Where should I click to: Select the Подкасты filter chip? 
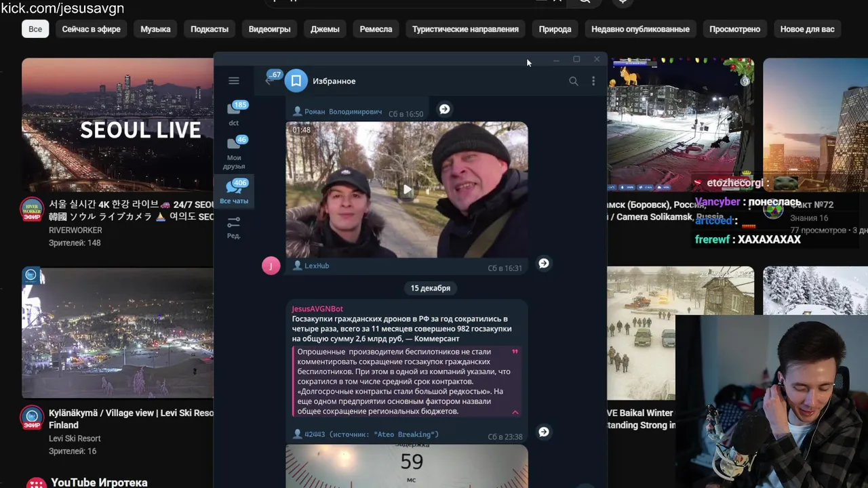210,29
